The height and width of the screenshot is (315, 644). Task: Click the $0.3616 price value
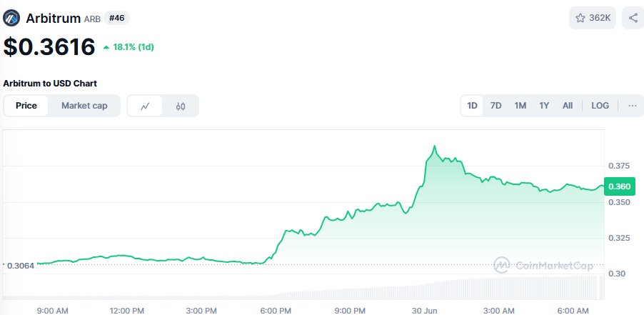(49, 46)
